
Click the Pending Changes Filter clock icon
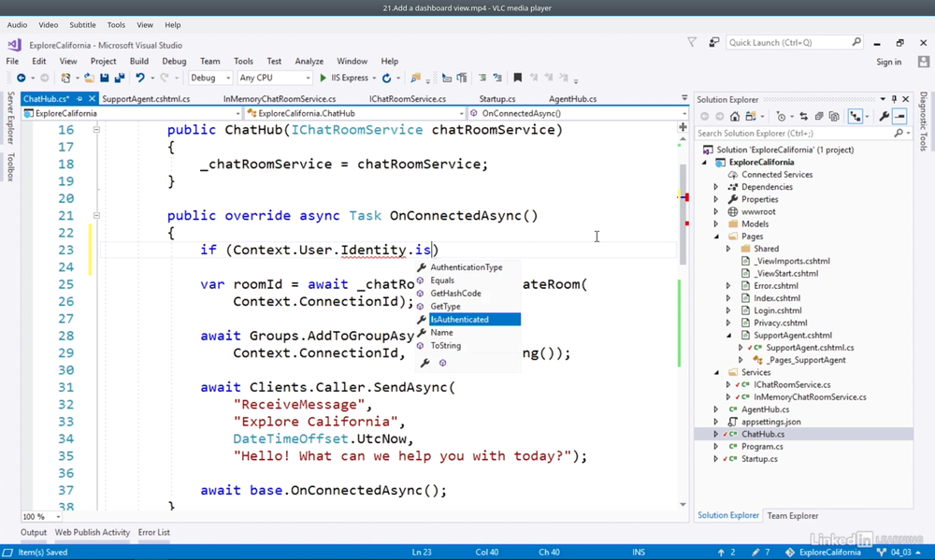coord(781,117)
